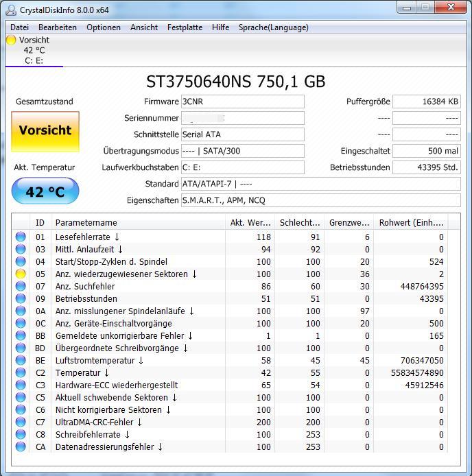Open the Hilfe menu
Viewport: 472px width, 476px height.
[x=220, y=27]
